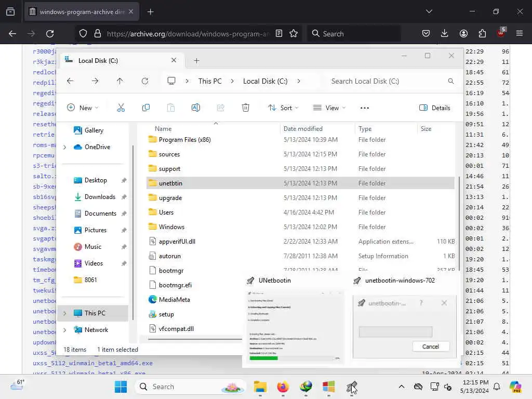Click the Paste clipboard icon in Explorer toolbar
Image resolution: width=532 pixels, height=399 pixels.
tap(170, 108)
